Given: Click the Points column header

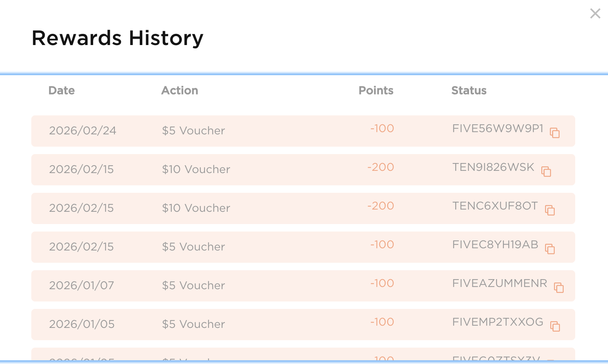Looking at the screenshot, I should pyautogui.click(x=376, y=90).
